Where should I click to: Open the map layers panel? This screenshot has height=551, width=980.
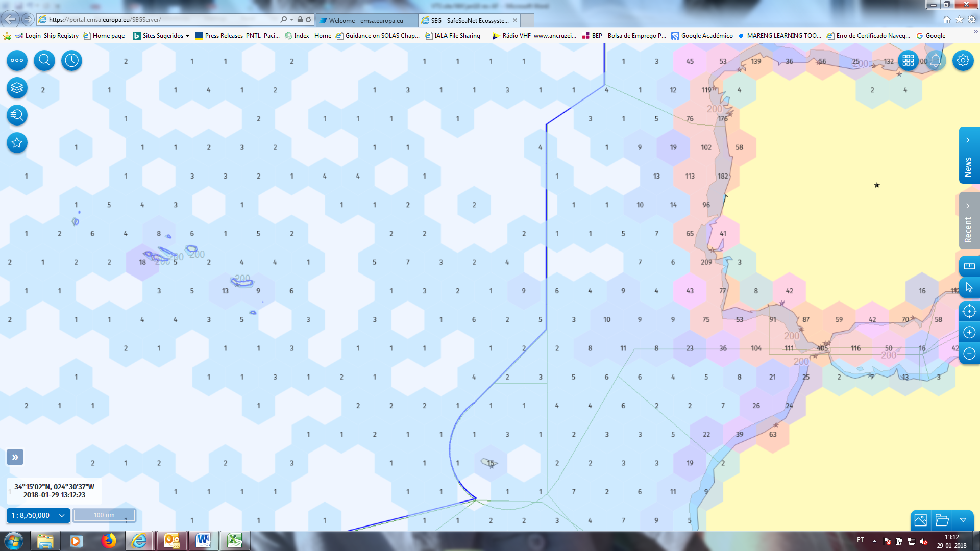[x=17, y=88]
